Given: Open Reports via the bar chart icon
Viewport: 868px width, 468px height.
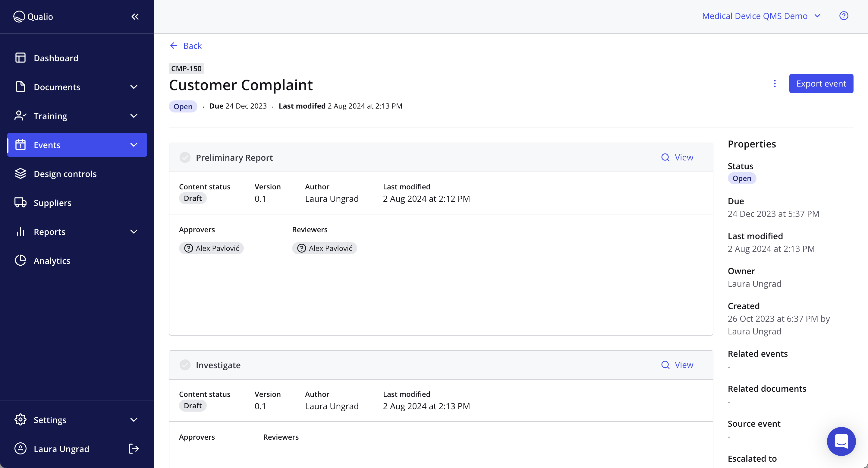Looking at the screenshot, I should (x=20, y=232).
